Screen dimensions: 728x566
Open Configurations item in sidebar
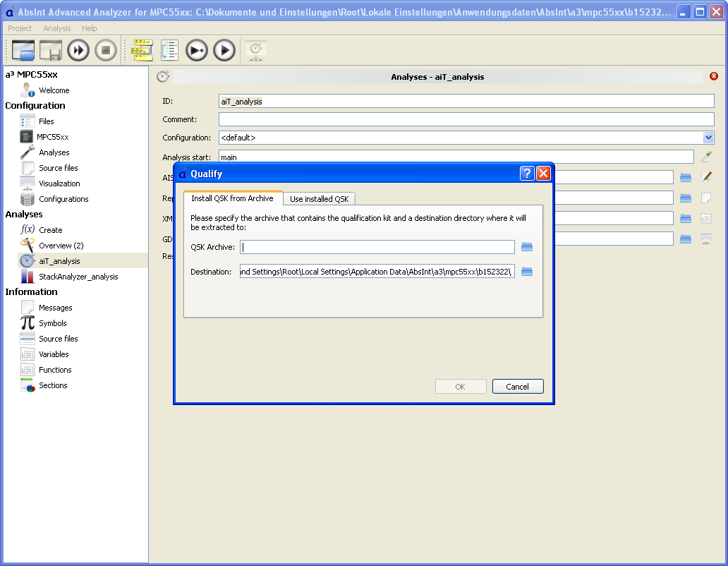pos(63,199)
